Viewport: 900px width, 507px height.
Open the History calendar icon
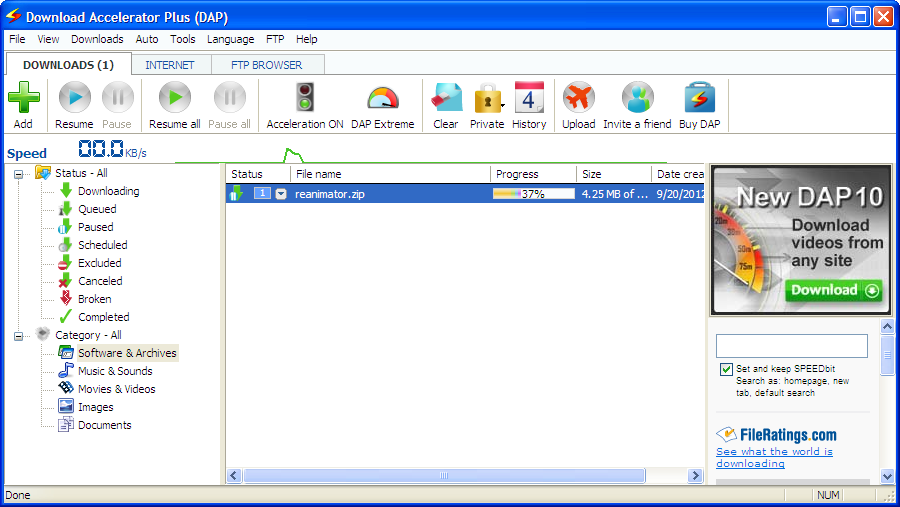529,98
